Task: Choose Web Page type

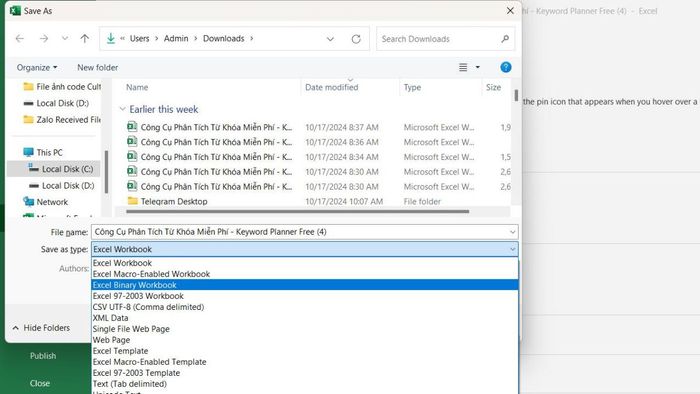Action: coord(305,340)
